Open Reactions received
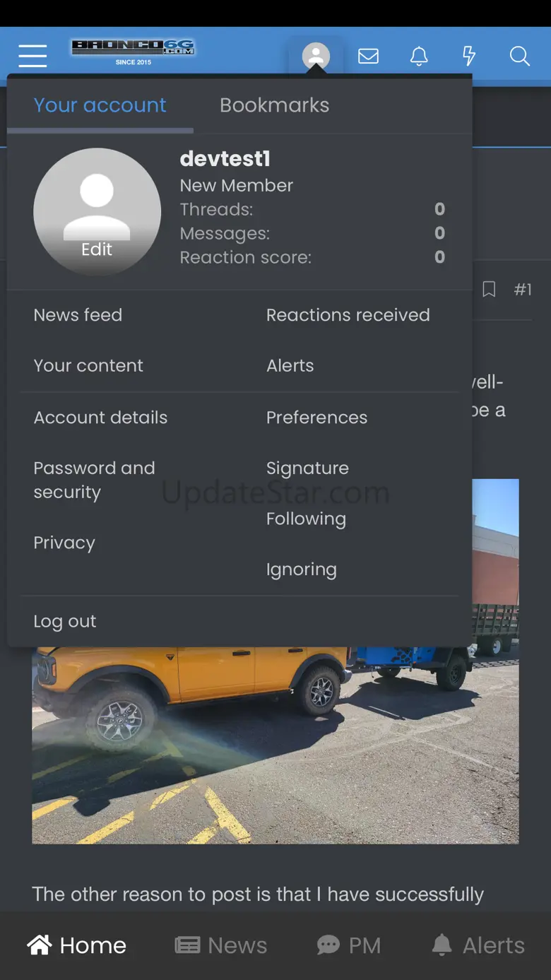 pos(348,315)
